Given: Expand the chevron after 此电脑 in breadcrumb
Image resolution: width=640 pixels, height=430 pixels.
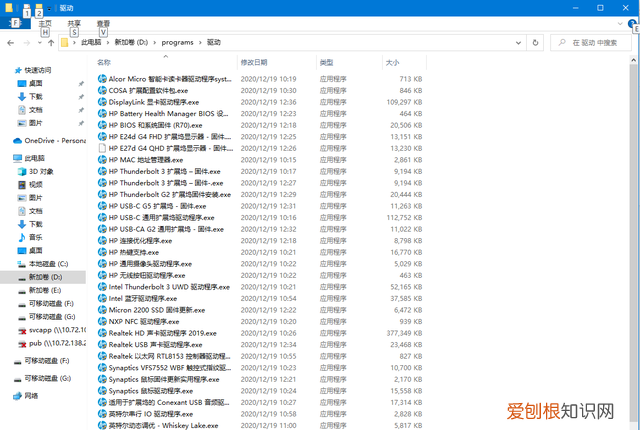Looking at the screenshot, I should (108, 42).
